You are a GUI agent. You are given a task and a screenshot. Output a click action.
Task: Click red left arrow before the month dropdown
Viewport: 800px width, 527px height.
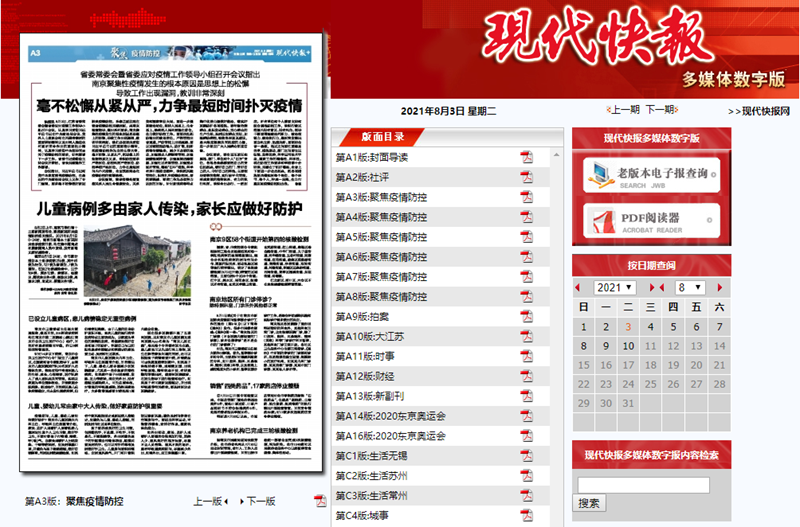[662, 288]
